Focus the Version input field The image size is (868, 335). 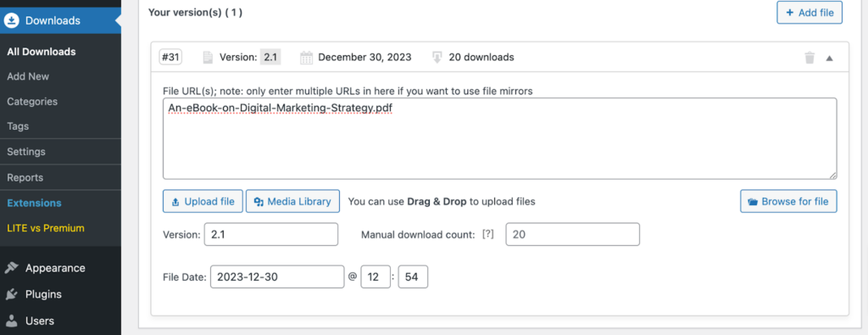pyautogui.click(x=270, y=234)
